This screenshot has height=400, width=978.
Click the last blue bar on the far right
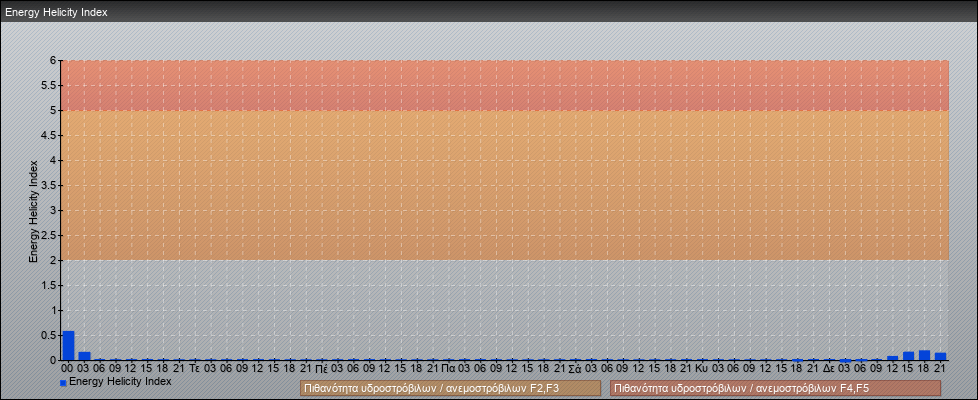pyautogui.click(x=940, y=356)
